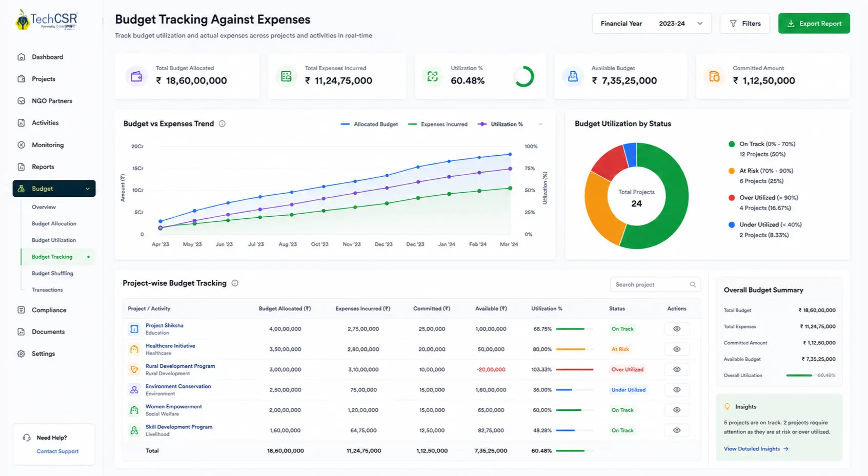Click the Committed Amount card icon
Viewport: 868px width, 476px height.
coord(714,76)
